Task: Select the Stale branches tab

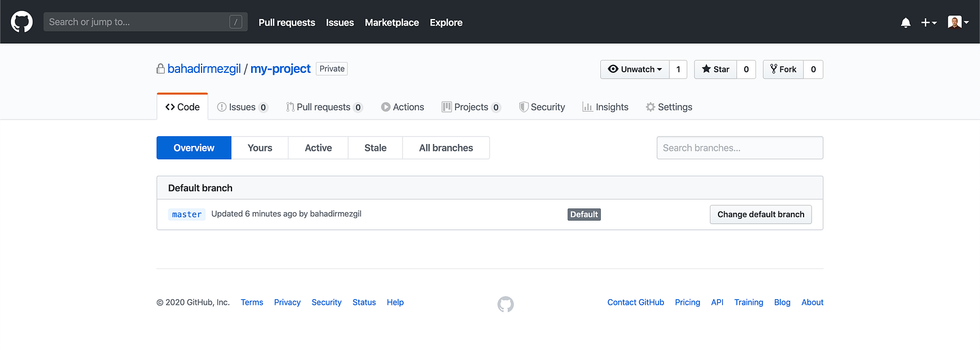Action: [x=375, y=148]
